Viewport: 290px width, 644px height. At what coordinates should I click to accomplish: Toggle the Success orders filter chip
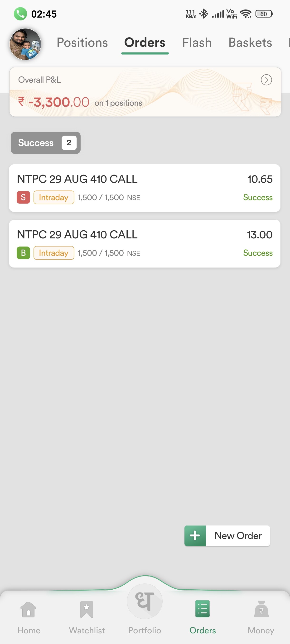(46, 143)
